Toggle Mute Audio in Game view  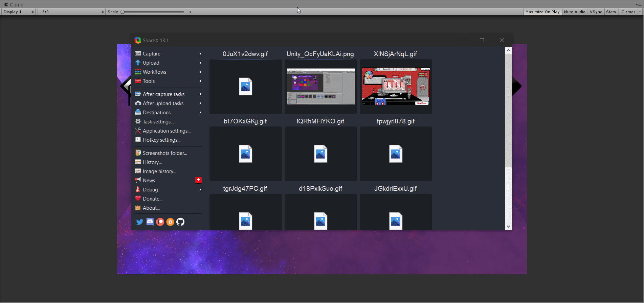tap(575, 12)
